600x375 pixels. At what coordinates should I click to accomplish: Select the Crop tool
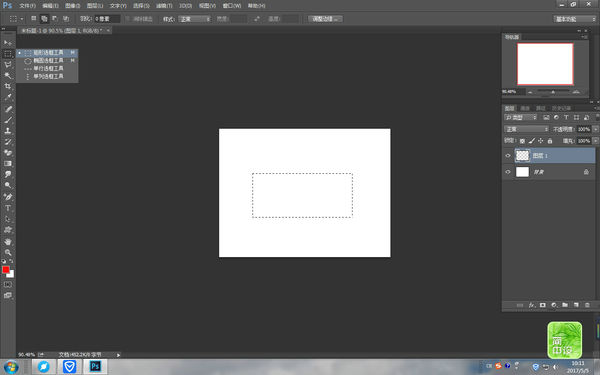point(8,86)
